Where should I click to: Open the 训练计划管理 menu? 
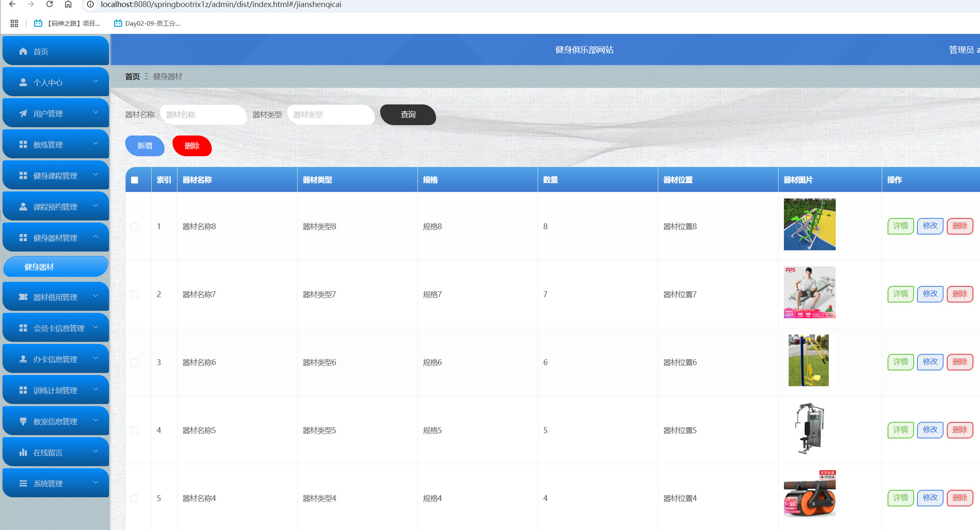(56, 390)
